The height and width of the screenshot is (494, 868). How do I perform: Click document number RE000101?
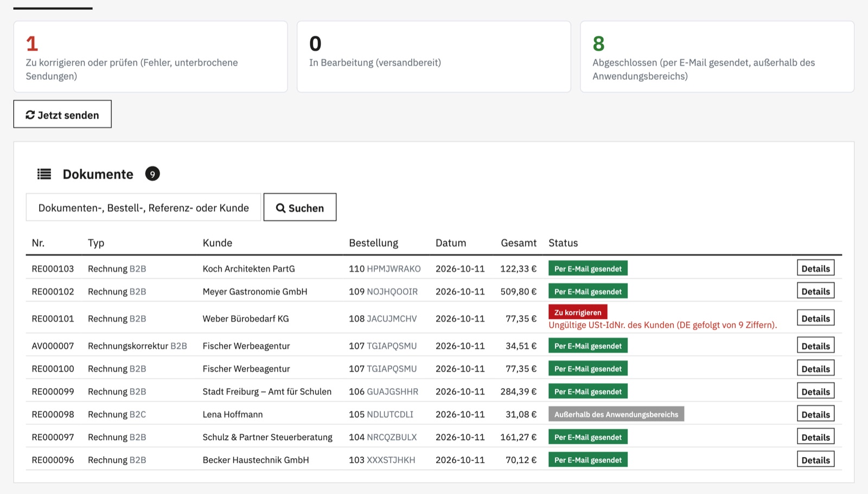point(53,319)
